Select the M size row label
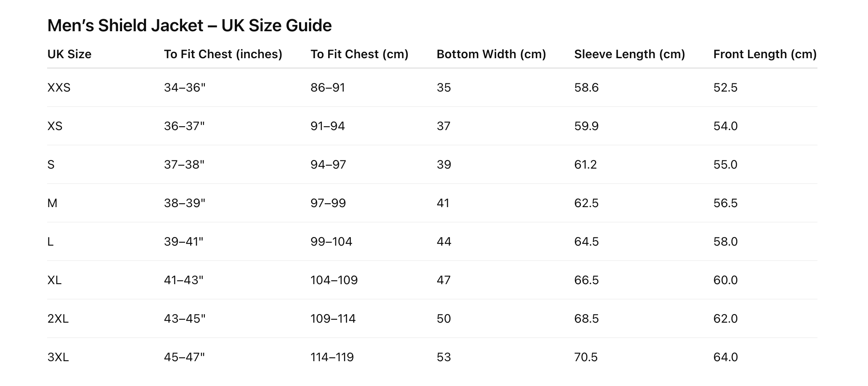 click(x=52, y=203)
